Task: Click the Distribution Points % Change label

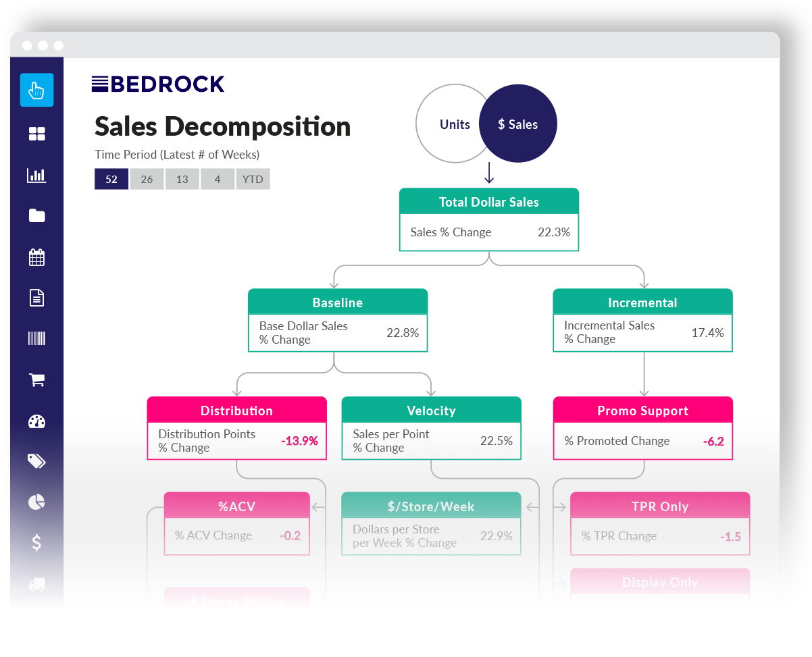Action: (x=207, y=441)
